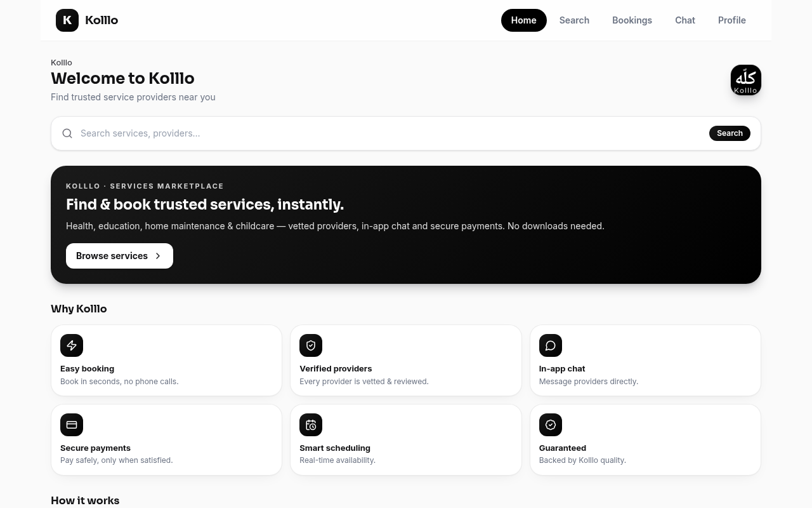Click 'Message providers directly.' text
Screen dimensions: 812x508
(x=589, y=382)
